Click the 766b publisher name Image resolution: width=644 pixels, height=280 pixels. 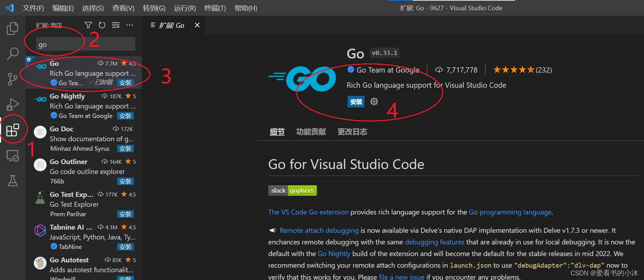tap(57, 181)
